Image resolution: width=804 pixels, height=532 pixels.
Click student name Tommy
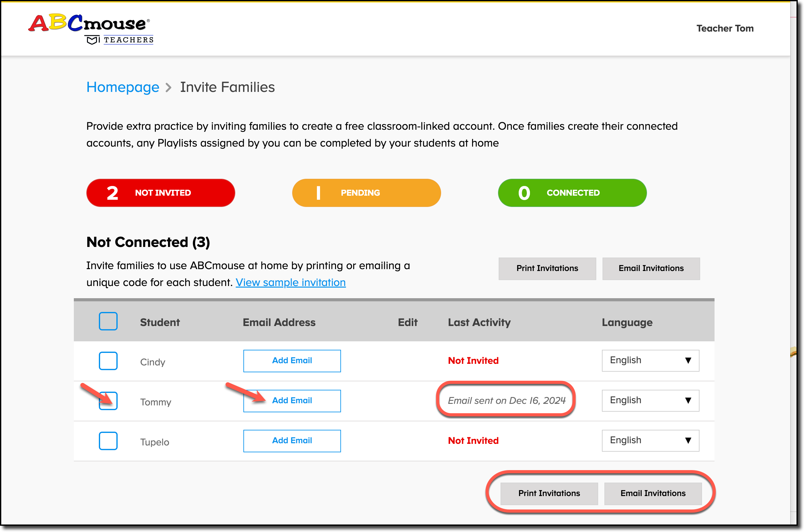pyautogui.click(x=155, y=402)
